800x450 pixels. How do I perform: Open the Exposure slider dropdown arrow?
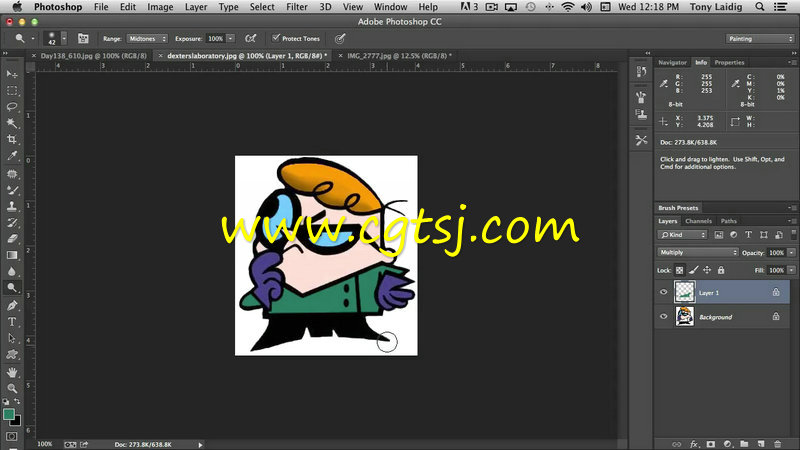point(231,39)
